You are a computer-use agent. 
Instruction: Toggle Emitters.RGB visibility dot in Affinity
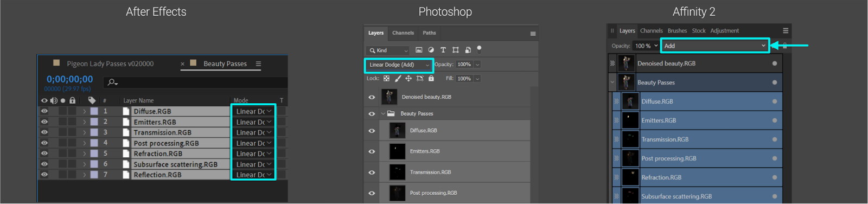(774, 120)
